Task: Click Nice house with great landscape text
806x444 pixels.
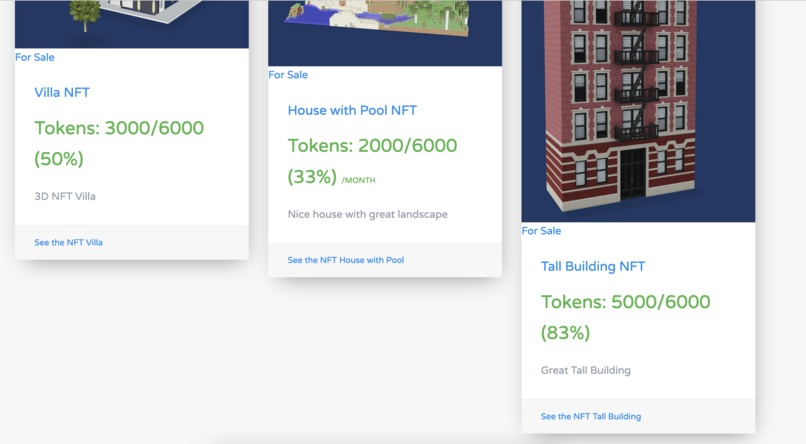Action: click(368, 214)
